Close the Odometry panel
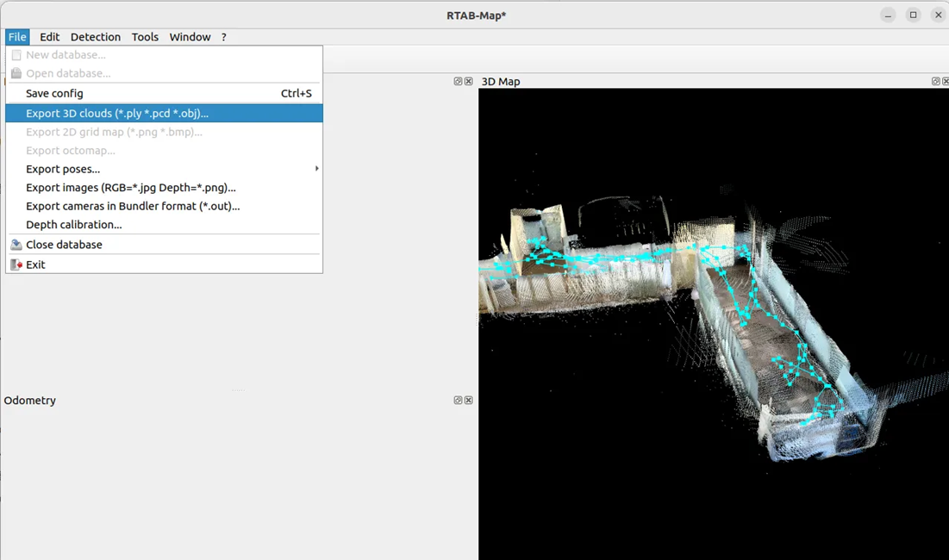Image resolution: width=949 pixels, height=560 pixels. [468, 401]
